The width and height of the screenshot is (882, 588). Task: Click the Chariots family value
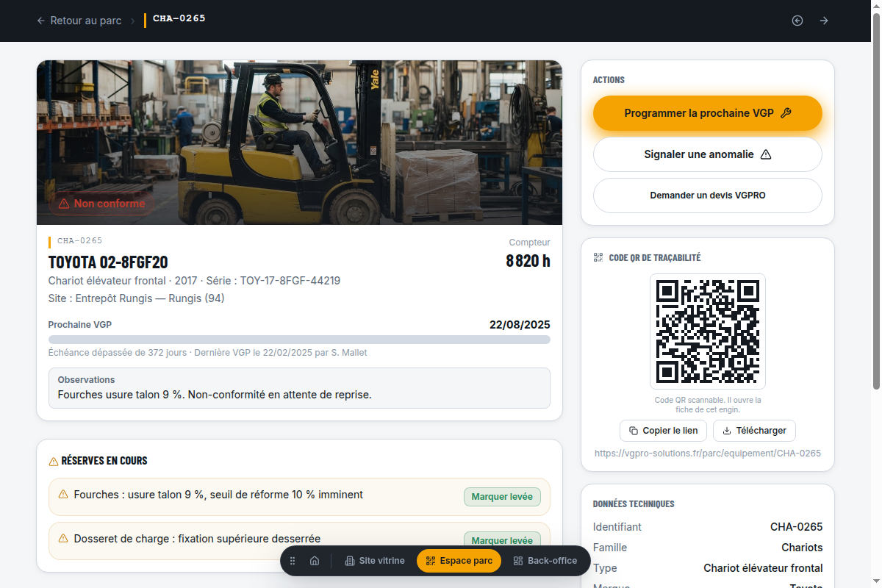tap(802, 548)
